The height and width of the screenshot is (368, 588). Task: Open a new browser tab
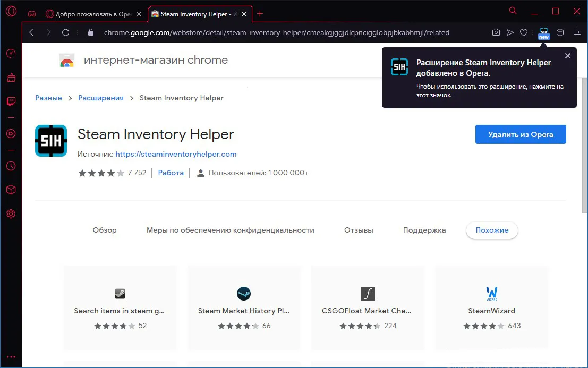(260, 14)
